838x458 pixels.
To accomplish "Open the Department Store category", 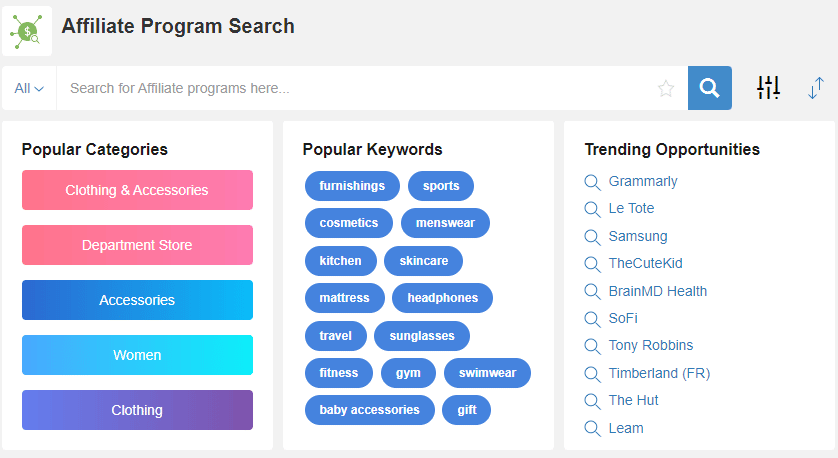I will [137, 245].
